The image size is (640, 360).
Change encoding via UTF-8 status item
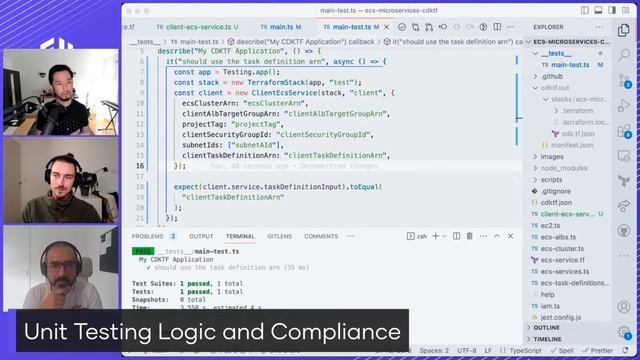coord(467,351)
